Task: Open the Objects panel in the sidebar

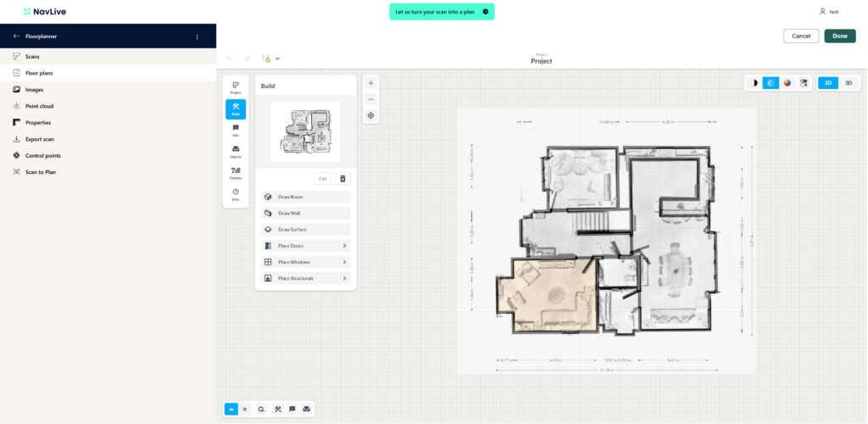Action: [x=236, y=151]
